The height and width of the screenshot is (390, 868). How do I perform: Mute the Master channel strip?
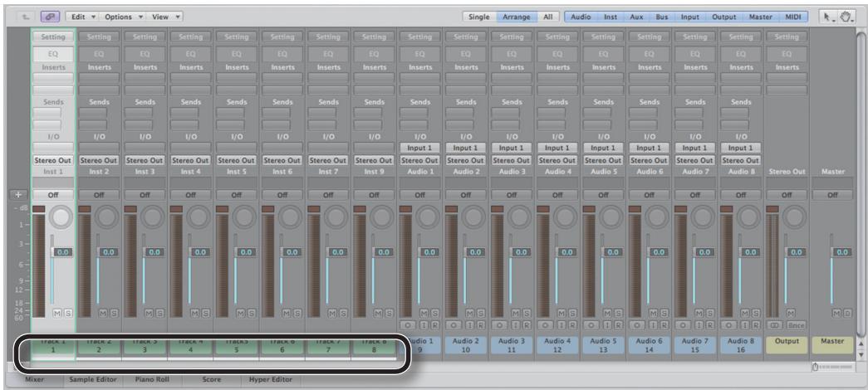838,314
